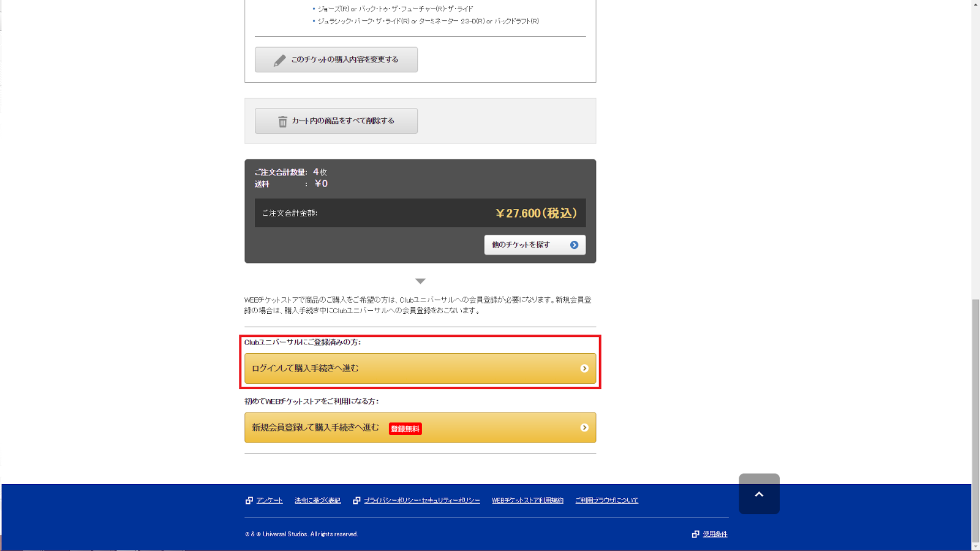
Task: Click the arrow icon on the login purchase button
Action: [584, 368]
